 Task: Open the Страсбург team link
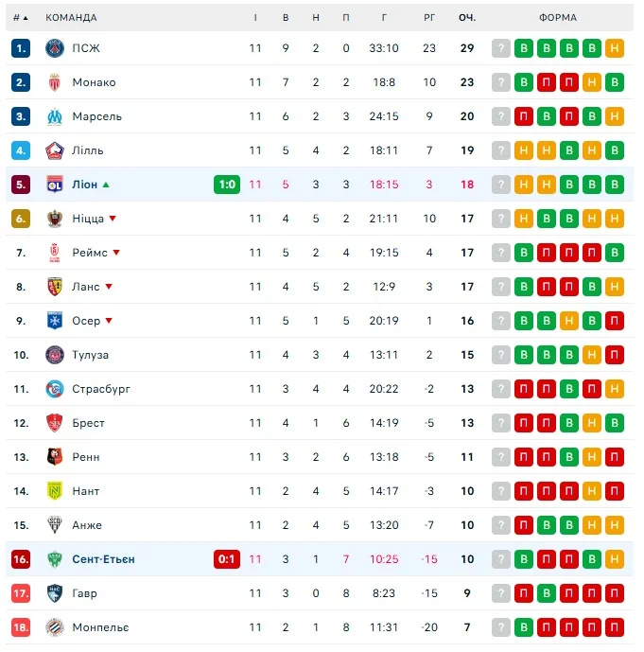(x=101, y=389)
